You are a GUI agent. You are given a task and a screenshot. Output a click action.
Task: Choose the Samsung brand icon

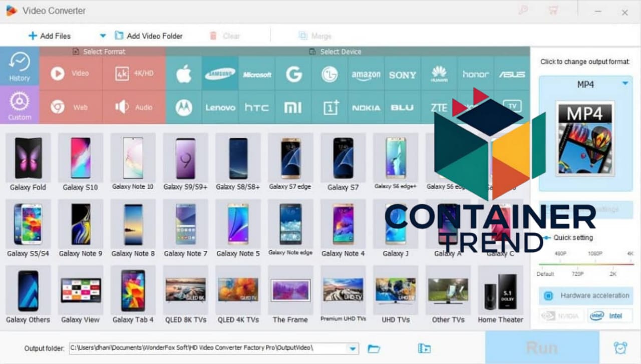(220, 74)
